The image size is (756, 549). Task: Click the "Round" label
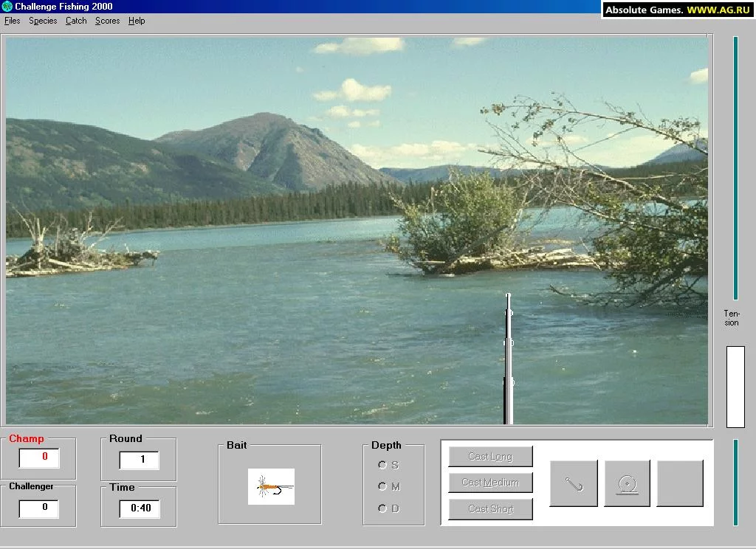coord(126,438)
